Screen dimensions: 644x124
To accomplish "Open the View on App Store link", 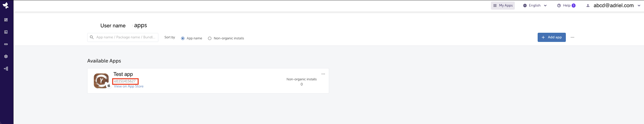I will 129,86.
